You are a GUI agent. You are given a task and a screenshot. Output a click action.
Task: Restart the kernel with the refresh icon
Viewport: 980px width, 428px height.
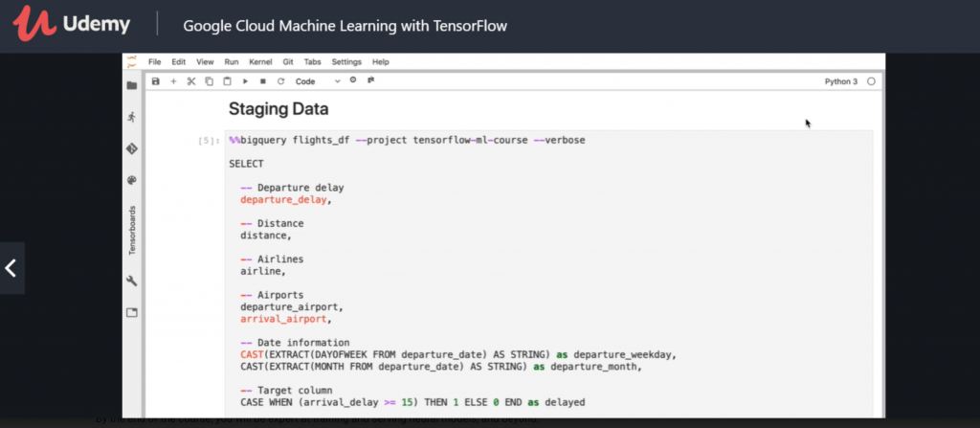280,81
